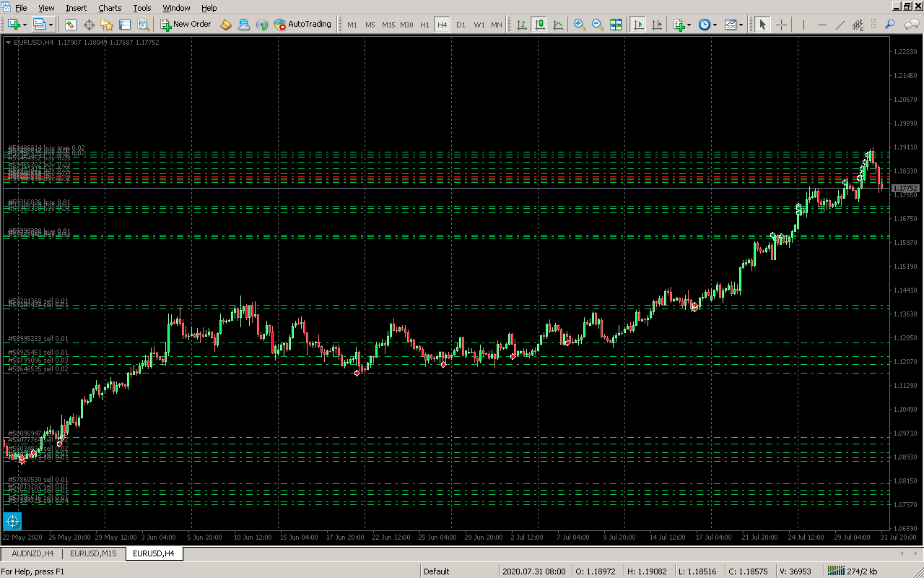The height and width of the screenshot is (578, 924).
Task: Open the Charts menu
Action: (x=110, y=8)
